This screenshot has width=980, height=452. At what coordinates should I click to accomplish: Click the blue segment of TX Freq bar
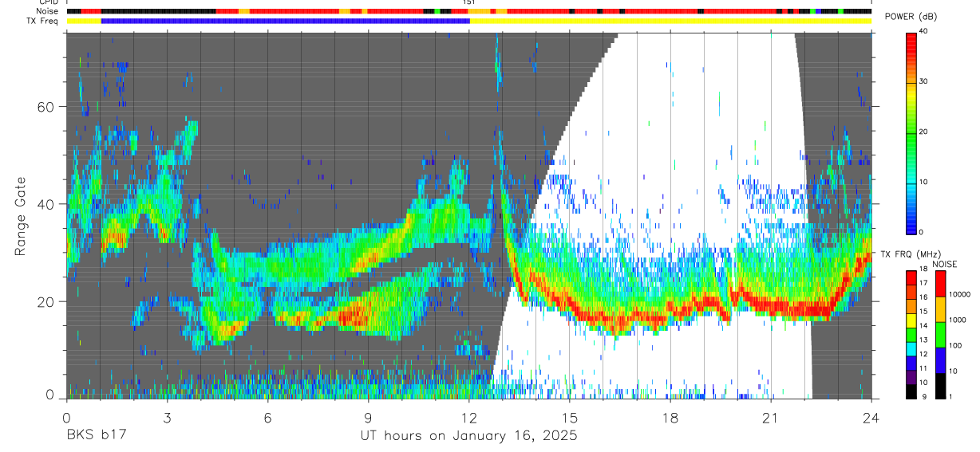[x=286, y=20]
